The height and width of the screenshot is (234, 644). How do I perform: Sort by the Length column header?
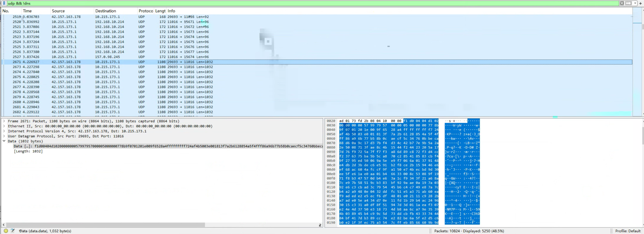pos(160,11)
